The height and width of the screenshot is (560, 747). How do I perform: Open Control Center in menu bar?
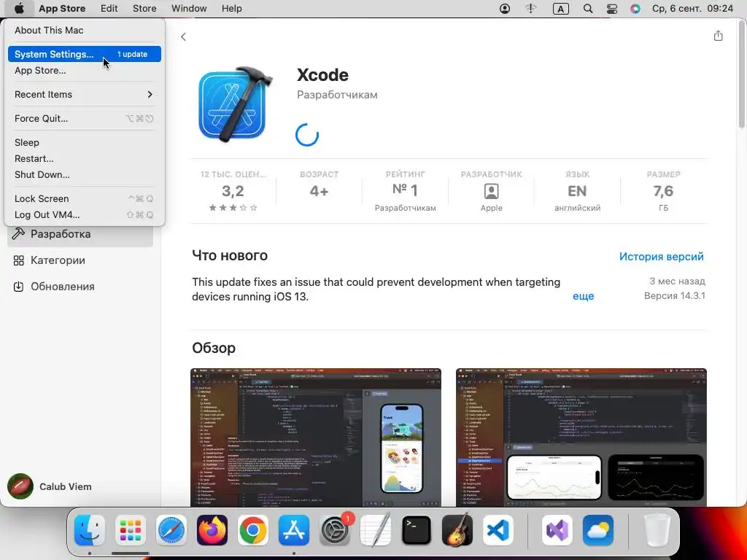pos(612,9)
